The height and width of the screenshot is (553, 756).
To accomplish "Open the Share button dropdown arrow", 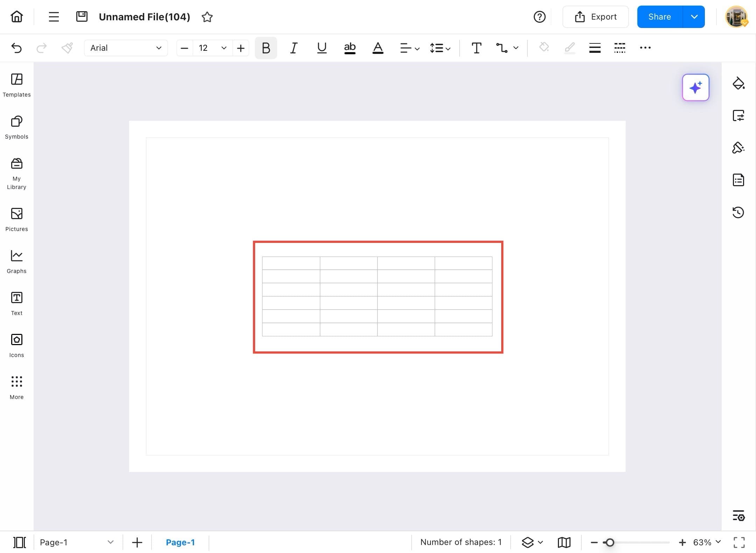I will [x=694, y=17].
